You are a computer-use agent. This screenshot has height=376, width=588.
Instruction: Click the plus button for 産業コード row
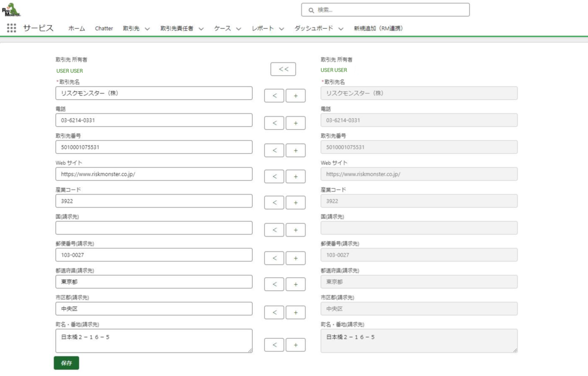pyautogui.click(x=296, y=203)
